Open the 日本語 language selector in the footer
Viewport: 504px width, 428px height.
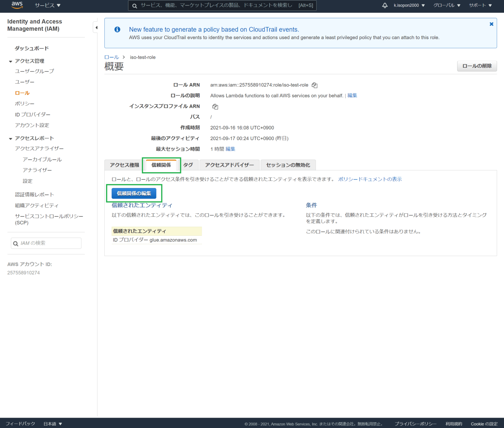(x=52, y=423)
